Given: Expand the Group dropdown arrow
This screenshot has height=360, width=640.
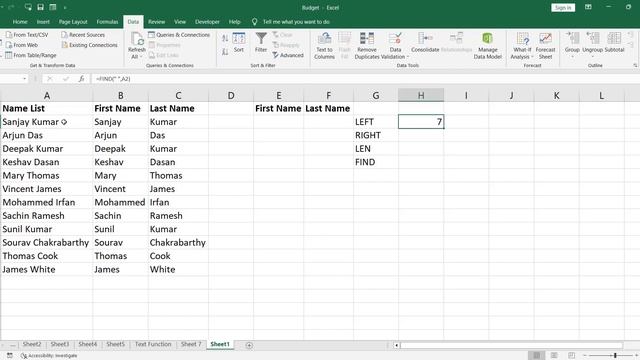Looking at the screenshot, I should click(x=572, y=56).
